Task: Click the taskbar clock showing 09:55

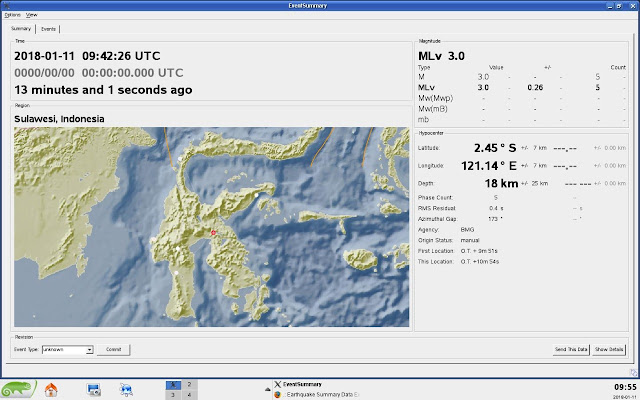Action: coord(625,387)
